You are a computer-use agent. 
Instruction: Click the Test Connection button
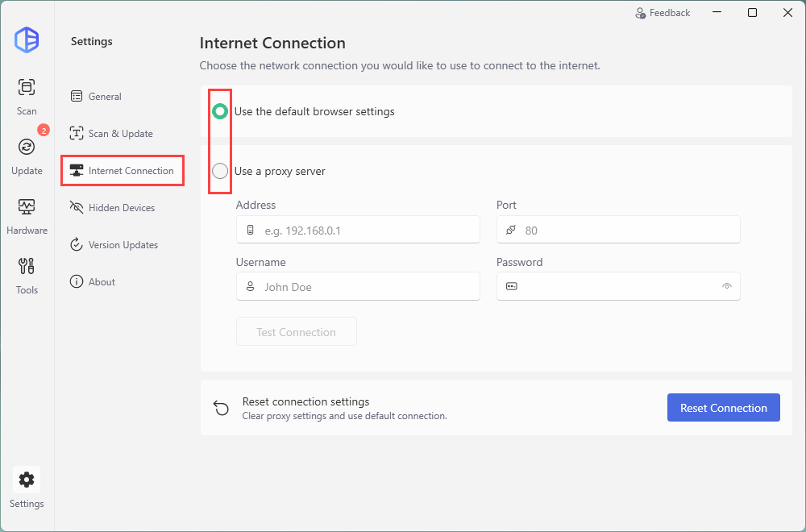[296, 332]
